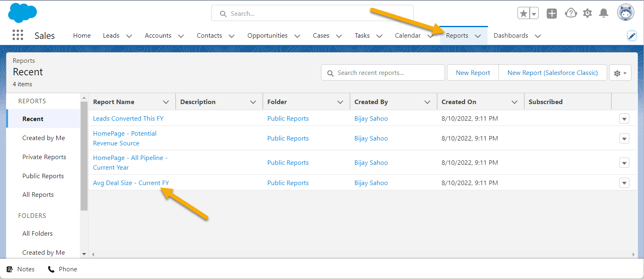Image resolution: width=644 pixels, height=279 pixels.
Task: Open the Opportunities tab
Action: click(x=267, y=36)
